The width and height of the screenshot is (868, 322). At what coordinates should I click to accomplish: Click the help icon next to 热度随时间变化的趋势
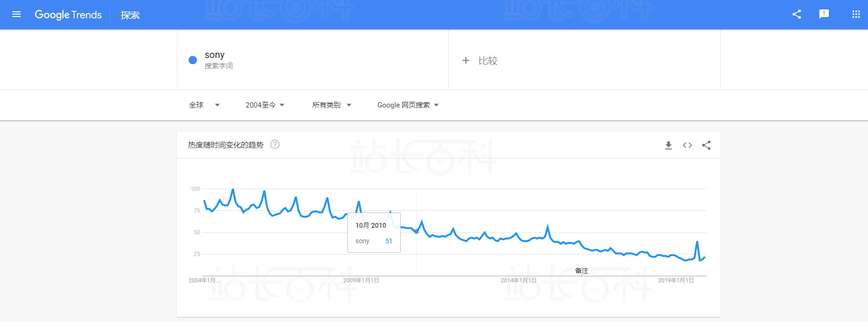(x=275, y=145)
